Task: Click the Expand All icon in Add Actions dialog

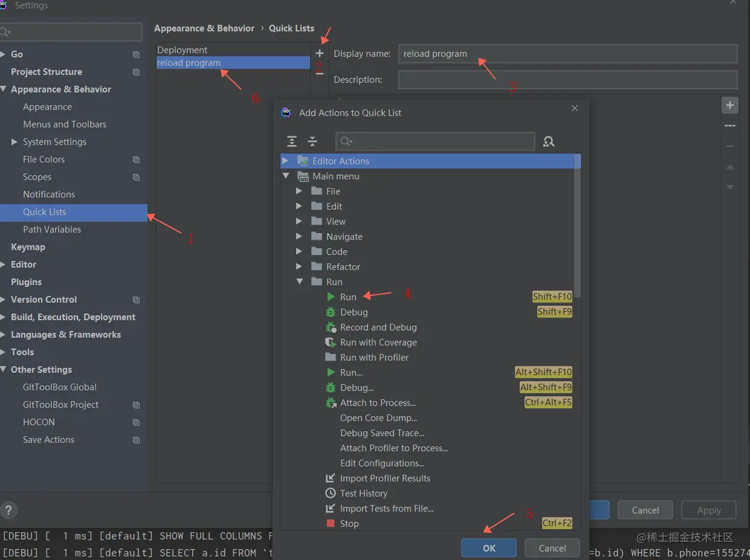Action: tap(292, 141)
